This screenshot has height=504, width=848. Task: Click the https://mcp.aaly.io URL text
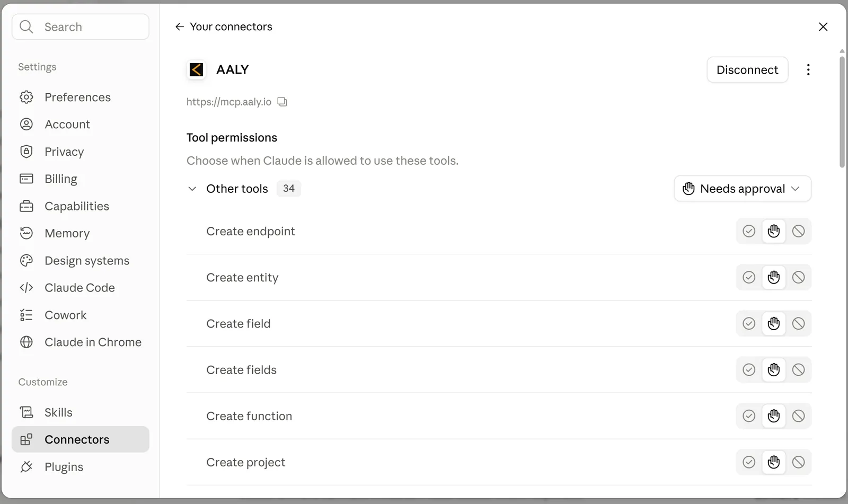tap(229, 102)
